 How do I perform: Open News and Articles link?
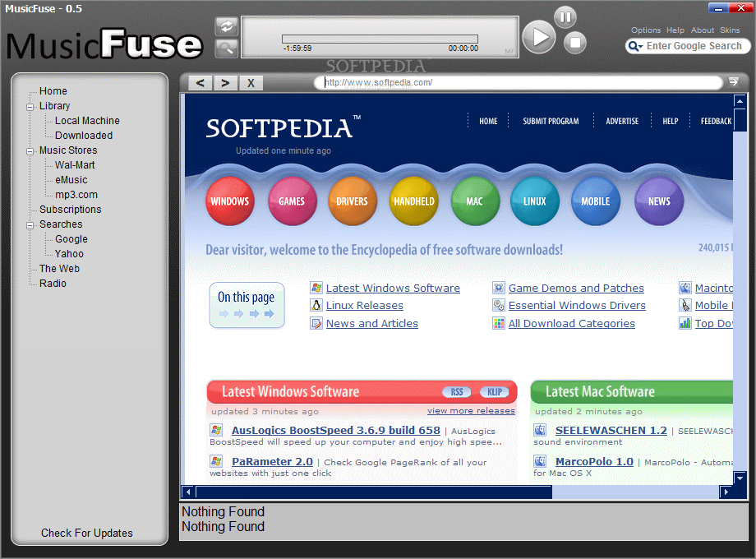(x=371, y=323)
